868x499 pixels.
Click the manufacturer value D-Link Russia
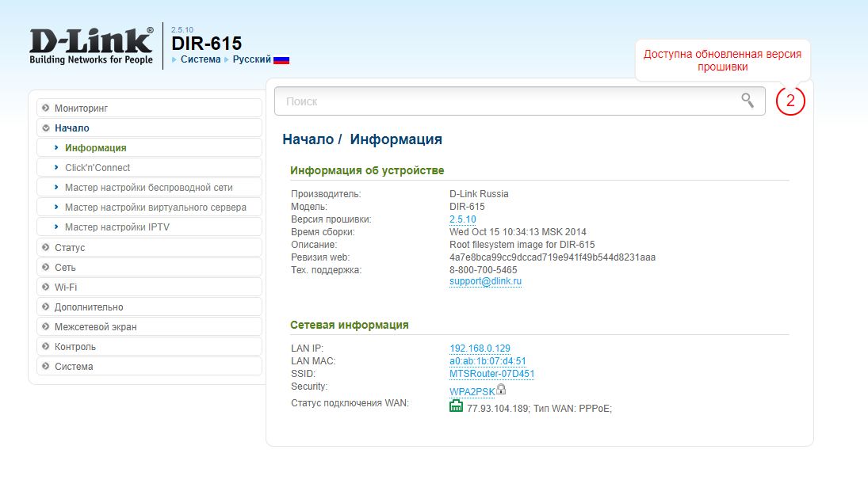[478, 193]
